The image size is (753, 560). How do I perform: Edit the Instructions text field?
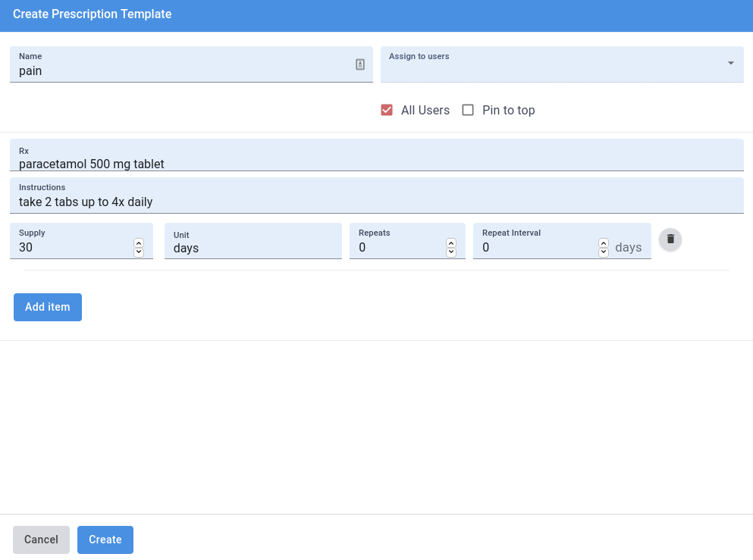click(376, 202)
